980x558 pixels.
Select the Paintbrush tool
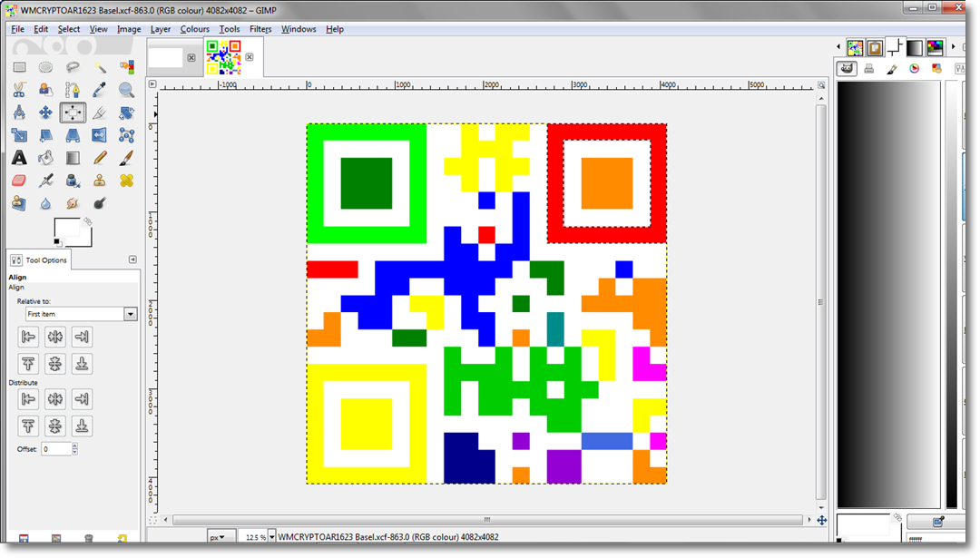(127, 158)
